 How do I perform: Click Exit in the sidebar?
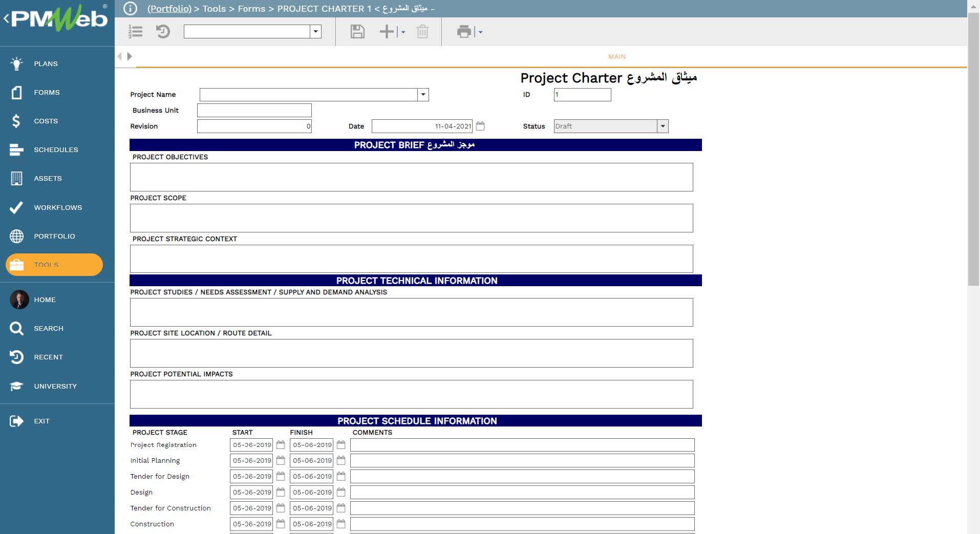tap(41, 421)
